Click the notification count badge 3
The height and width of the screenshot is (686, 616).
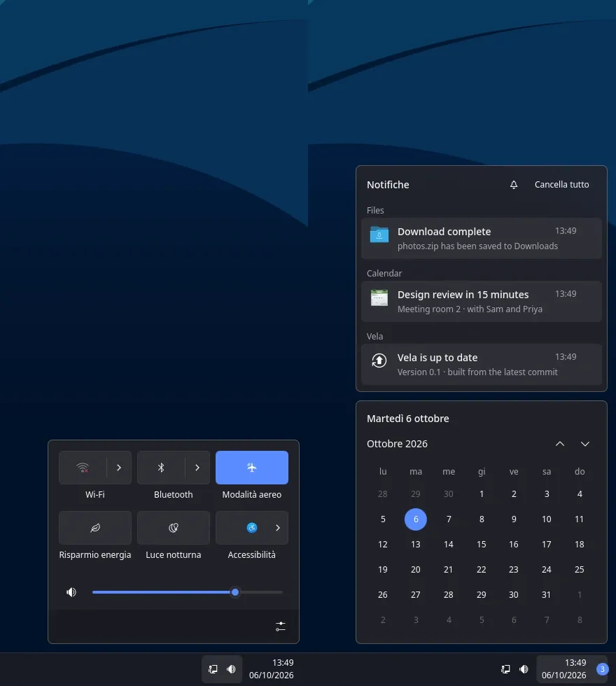[x=603, y=669]
